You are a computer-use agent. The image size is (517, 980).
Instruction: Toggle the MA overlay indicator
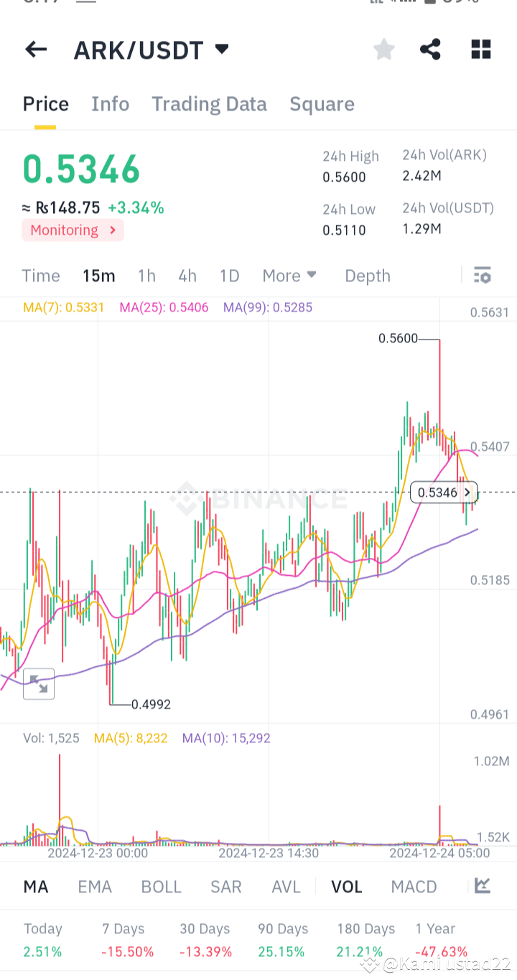35,887
